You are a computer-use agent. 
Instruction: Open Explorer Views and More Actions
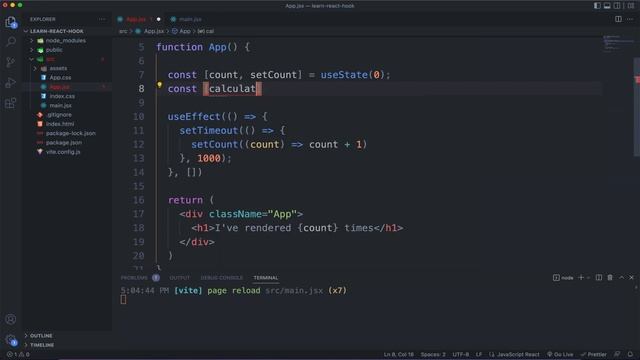point(102,19)
